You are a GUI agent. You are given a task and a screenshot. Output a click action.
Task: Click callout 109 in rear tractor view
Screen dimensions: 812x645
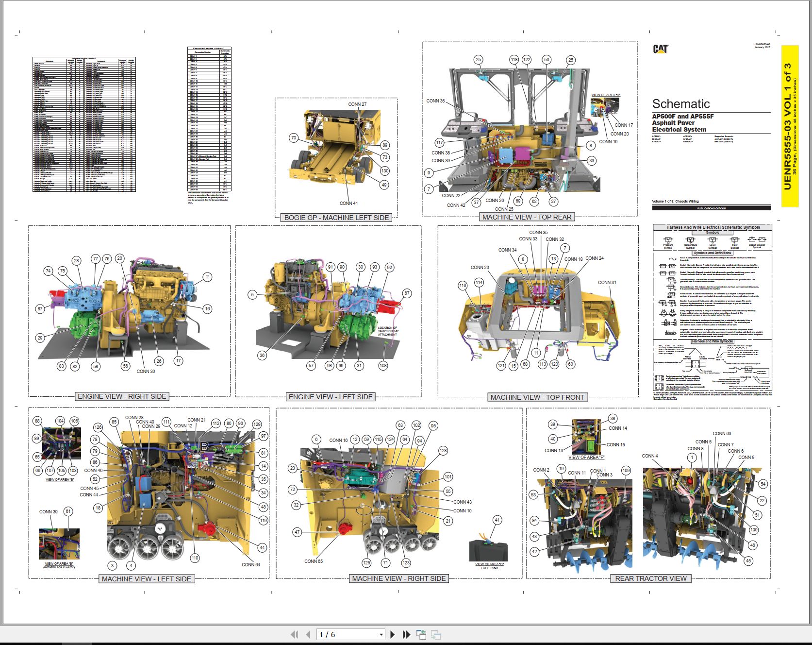(x=626, y=470)
